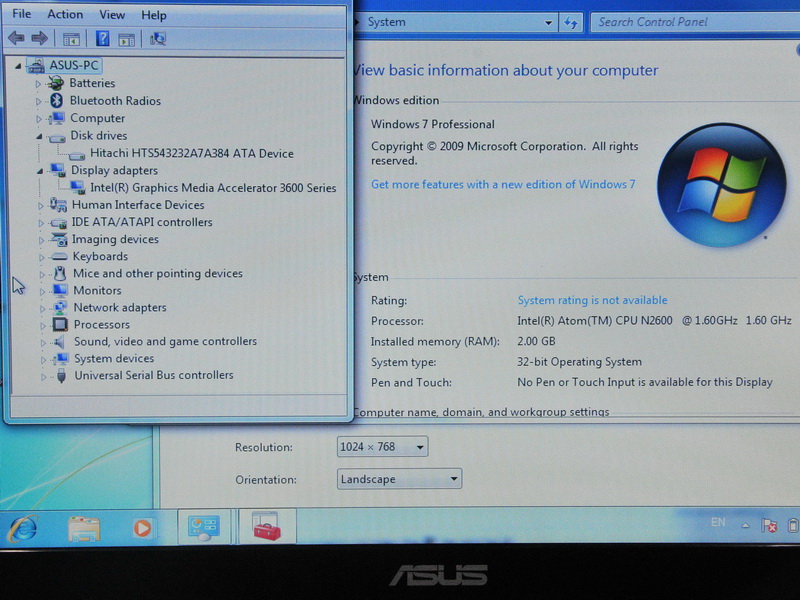Click the Search Control Panel field
The height and width of the screenshot is (600, 800).
coord(690,22)
